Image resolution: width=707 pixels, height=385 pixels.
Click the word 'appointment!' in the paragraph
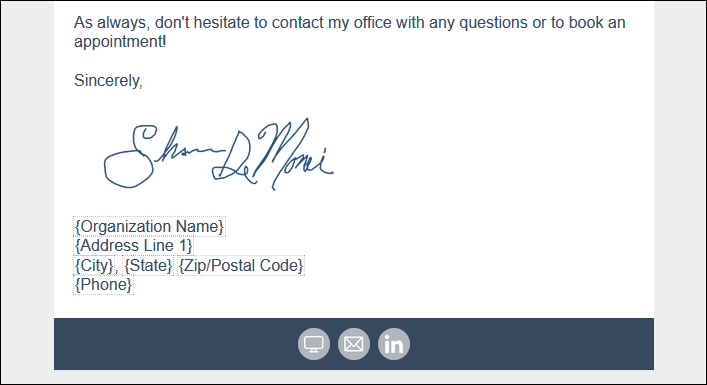(120, 41)
